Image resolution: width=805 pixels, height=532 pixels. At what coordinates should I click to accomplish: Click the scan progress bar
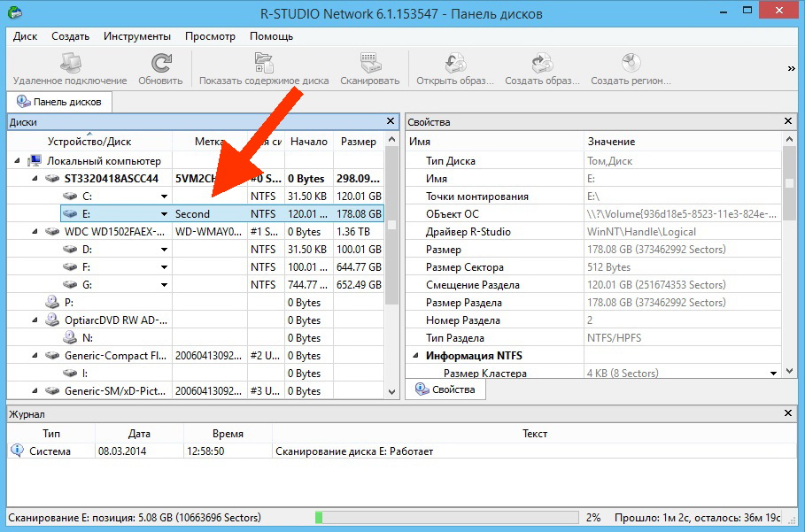coord(443,517)
